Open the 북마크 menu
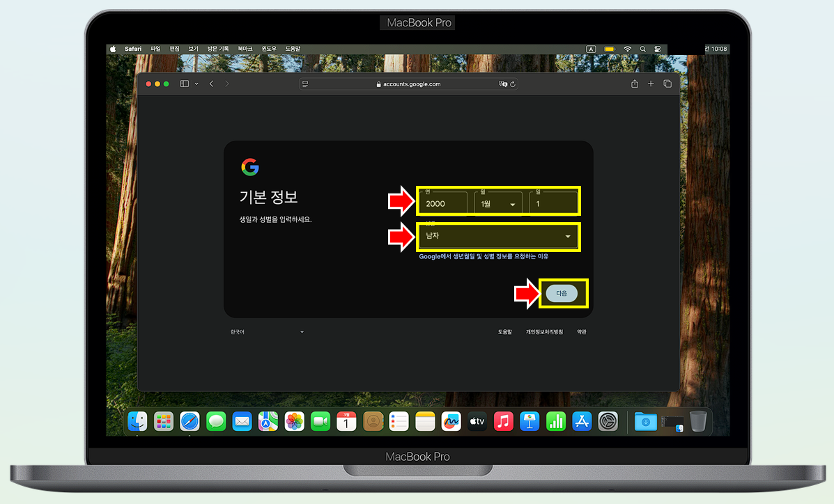This screenshot has width=834, height=504. pos(245,49)
